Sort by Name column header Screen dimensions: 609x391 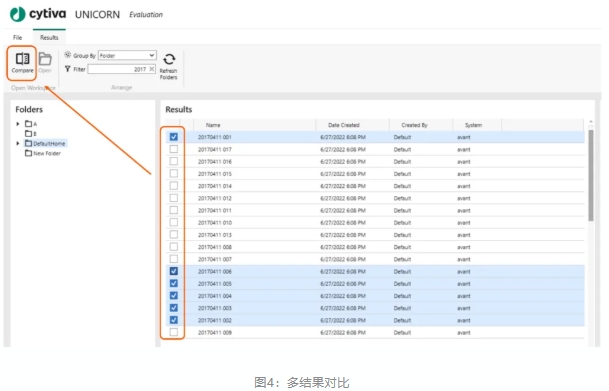[x=213, y=125]
